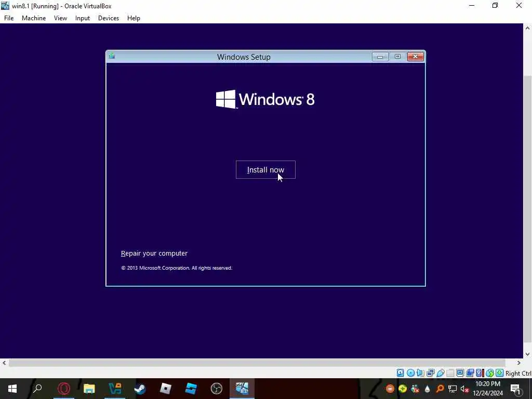The width and height of the screenshot is (532, 399).
Task: Click the keyboard capture green arrow icon
Action: click(499, 373)
